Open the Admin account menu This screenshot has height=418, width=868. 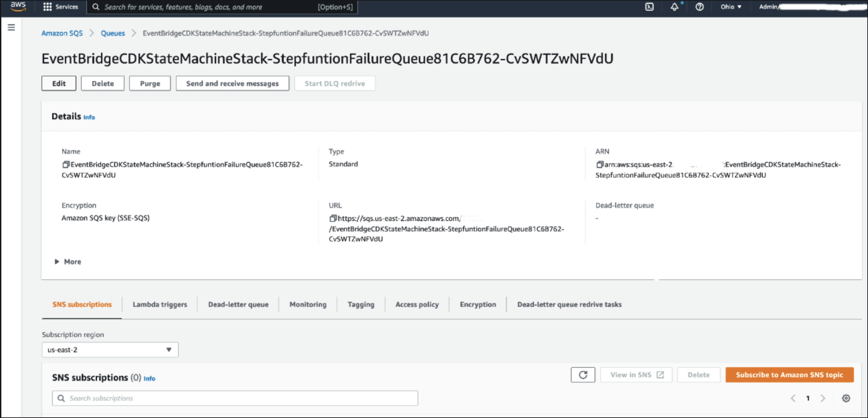[812, 7]
